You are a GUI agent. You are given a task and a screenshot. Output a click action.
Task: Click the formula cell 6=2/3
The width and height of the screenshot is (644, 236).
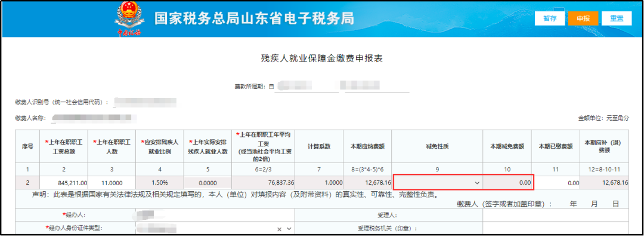tap(264, 169)
